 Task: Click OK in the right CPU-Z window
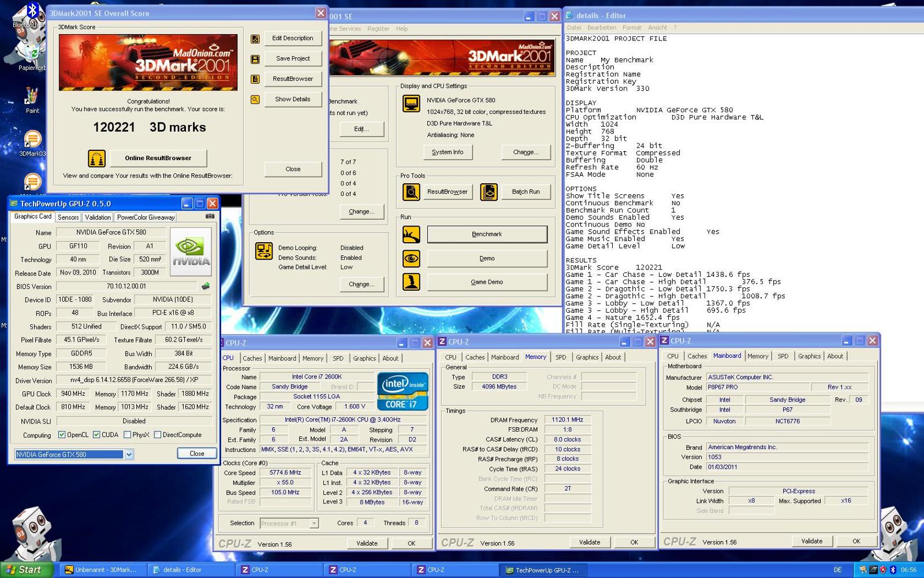tap(856, 542)
